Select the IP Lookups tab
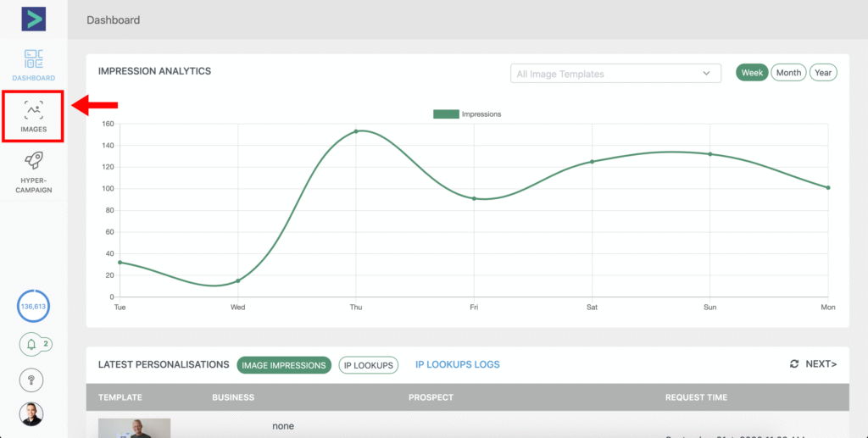The image size is (868, 438). (x=370, y=365)
